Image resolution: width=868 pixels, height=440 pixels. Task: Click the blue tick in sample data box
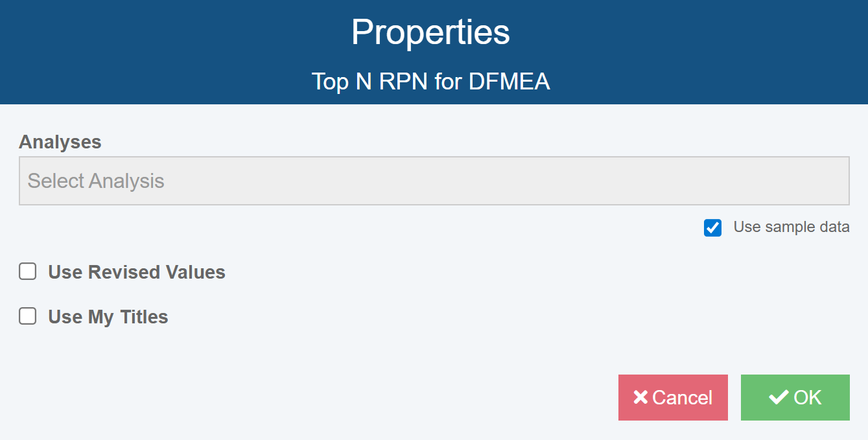coord(712,228)
